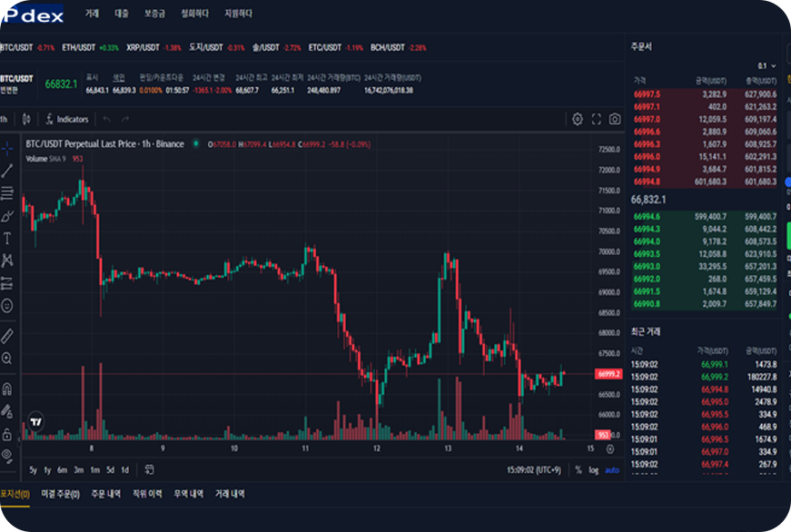
Task: Set chart range to 5d
Action: click(109, 470)
